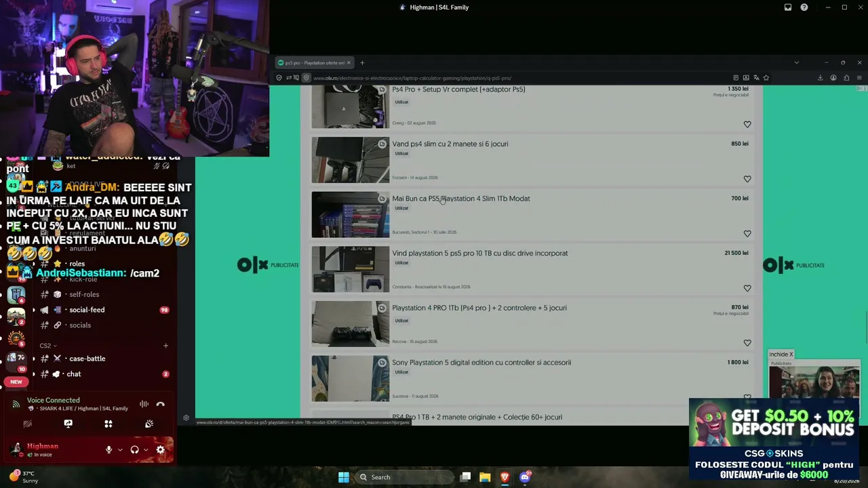Viewport: 868px width, 488px height.
Task: Click the Windows taskbar Search box
Action: [x=405, y=477]
